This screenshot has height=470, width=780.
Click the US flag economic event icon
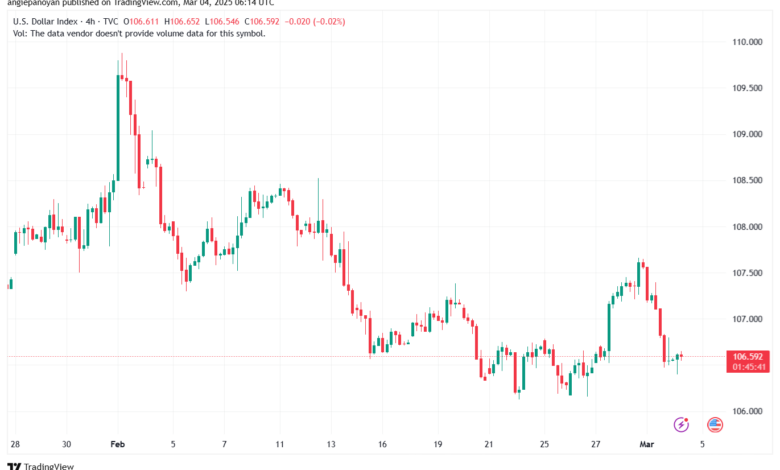coord(715,425)
